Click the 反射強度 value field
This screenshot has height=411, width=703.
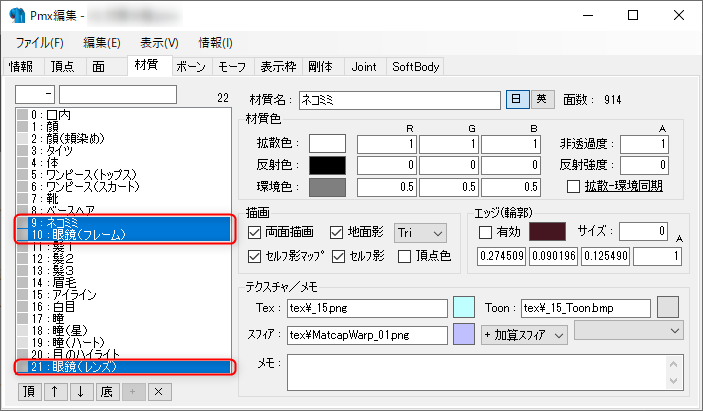click(644, 165)
